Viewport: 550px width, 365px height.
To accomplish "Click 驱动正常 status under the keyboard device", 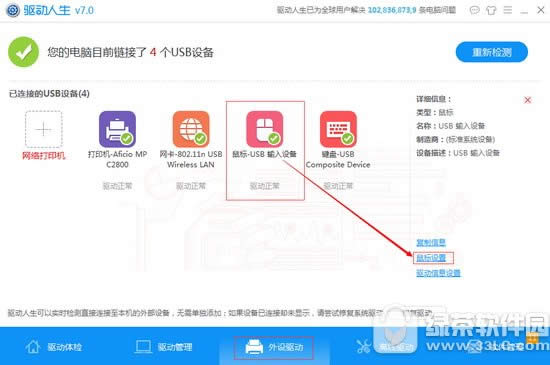I will tap(338, 186).
